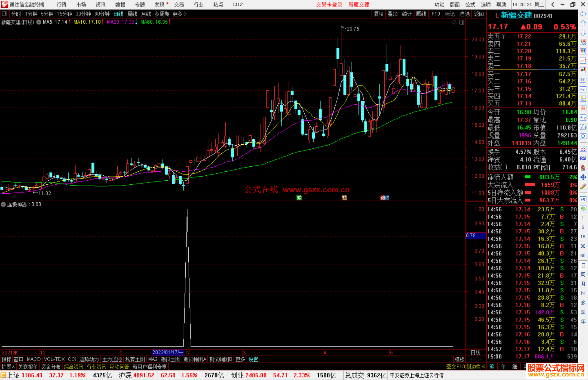Click the panel layout icon at chart top-right
The height and width of the screenshot is (380, 588).
[x=462, y=22]
